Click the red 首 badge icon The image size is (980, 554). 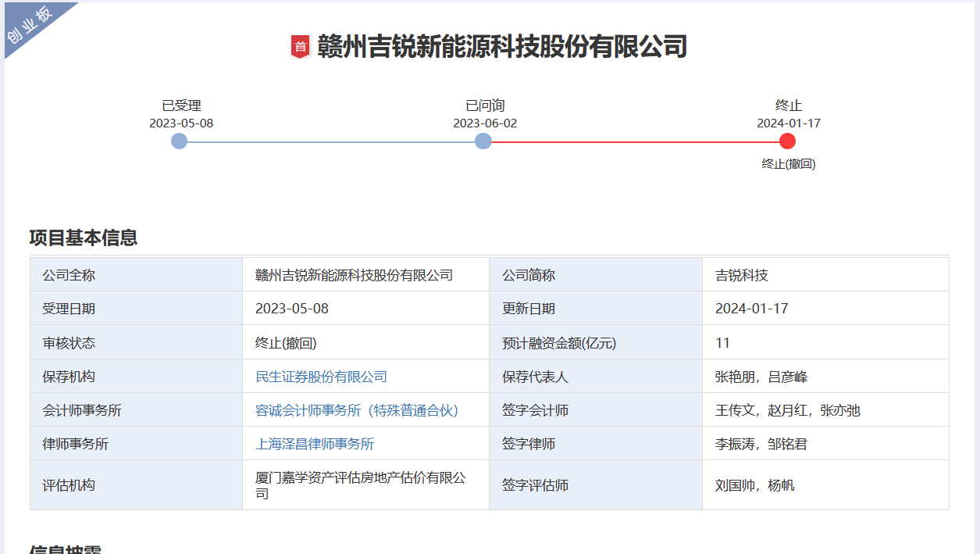click(301, 47)
